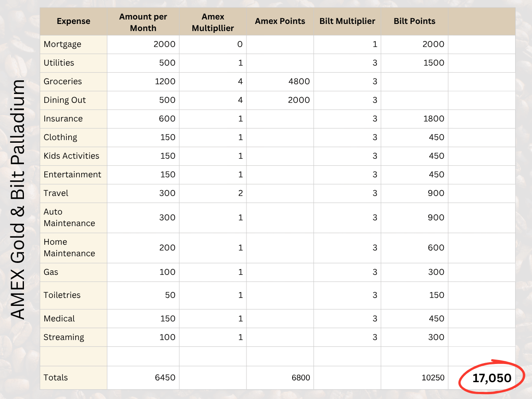
Task: Select the "Gas" expense row label
Action: point(51,272)
